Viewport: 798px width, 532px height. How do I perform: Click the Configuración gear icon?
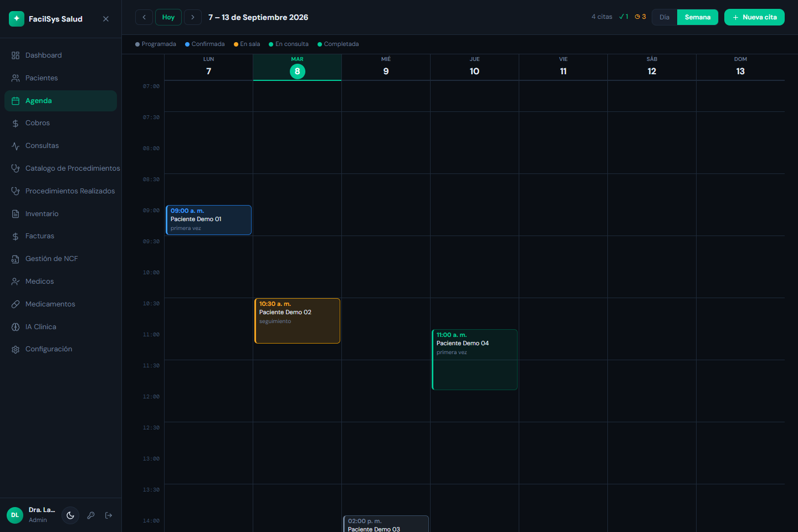(x=16, y=349)
